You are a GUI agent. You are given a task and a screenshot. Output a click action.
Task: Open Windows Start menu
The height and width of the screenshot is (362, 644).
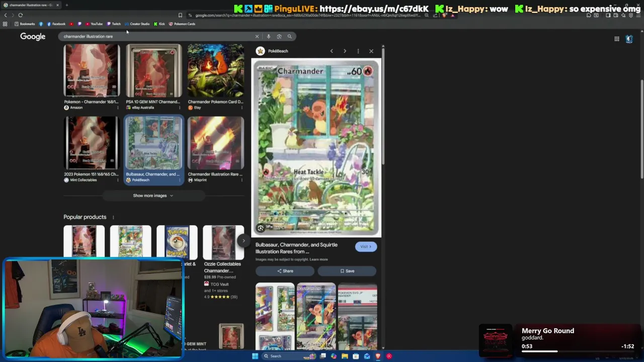click(x=255, y=356)
